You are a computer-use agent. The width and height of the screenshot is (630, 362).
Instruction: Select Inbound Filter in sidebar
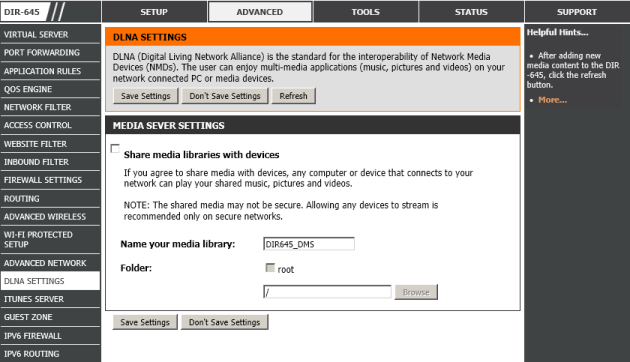pyautogui.click(x=50, y=162)
